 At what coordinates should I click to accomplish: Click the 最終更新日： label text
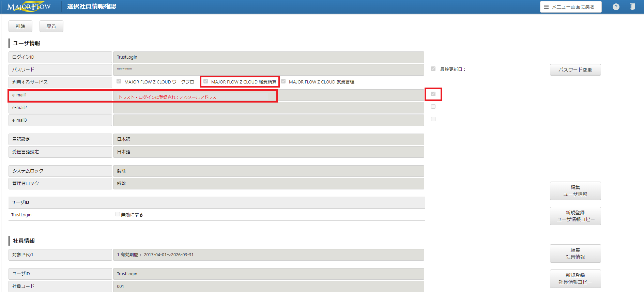click(x=453, y=69)
